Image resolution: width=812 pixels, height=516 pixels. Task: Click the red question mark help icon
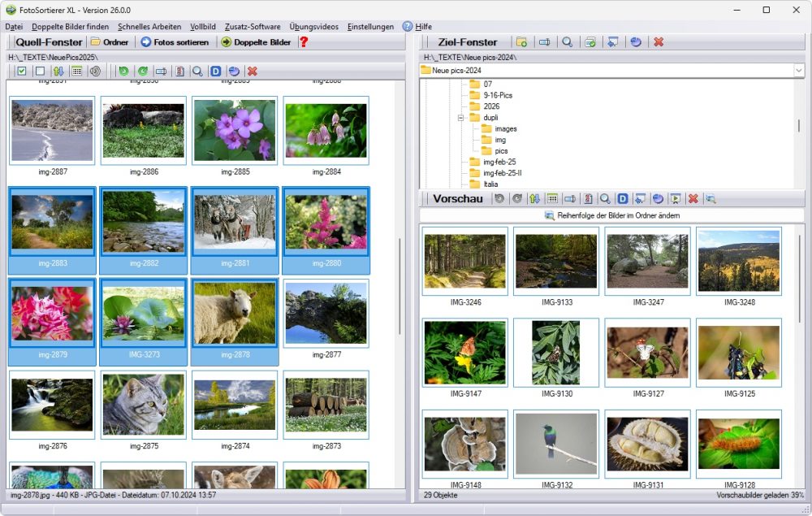(x=304, y=42)
